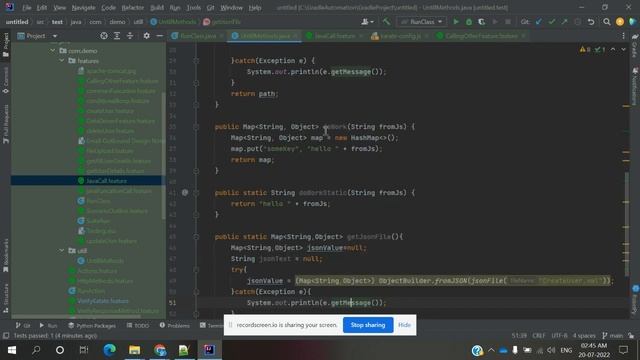Open the Problems tool window
Screen dimensions: 640x360
click(x=175, y=325)
